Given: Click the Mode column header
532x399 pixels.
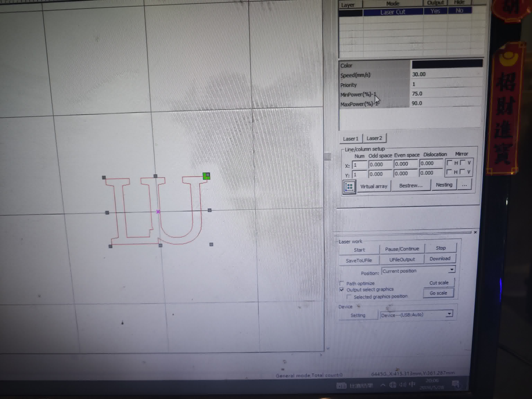Looking at the screenshot, I should (393, 4).
